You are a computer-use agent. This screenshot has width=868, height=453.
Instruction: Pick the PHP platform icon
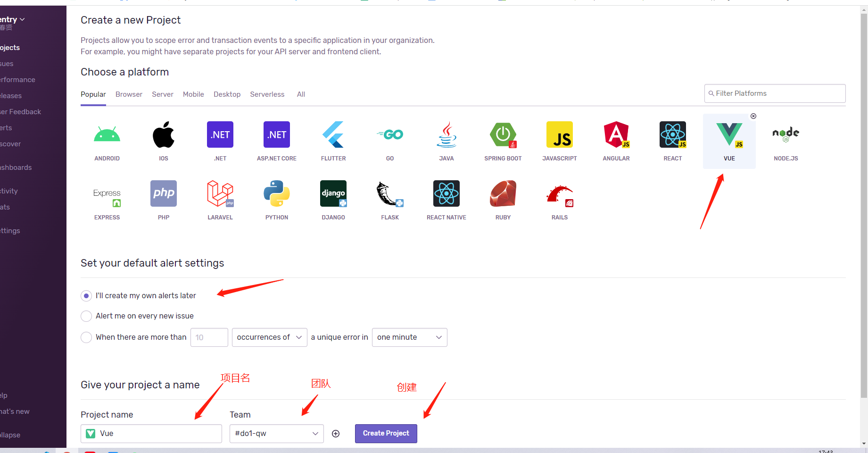[x=164, y=193]
